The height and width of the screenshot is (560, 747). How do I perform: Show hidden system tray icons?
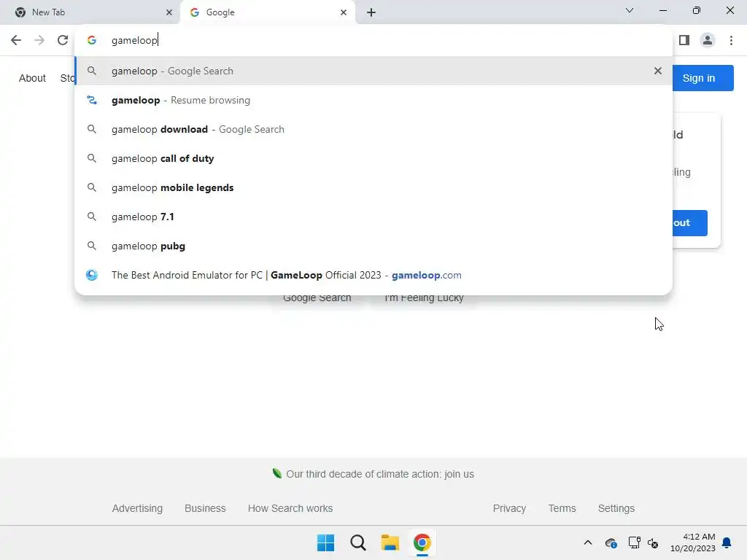[x=588, y=542]
